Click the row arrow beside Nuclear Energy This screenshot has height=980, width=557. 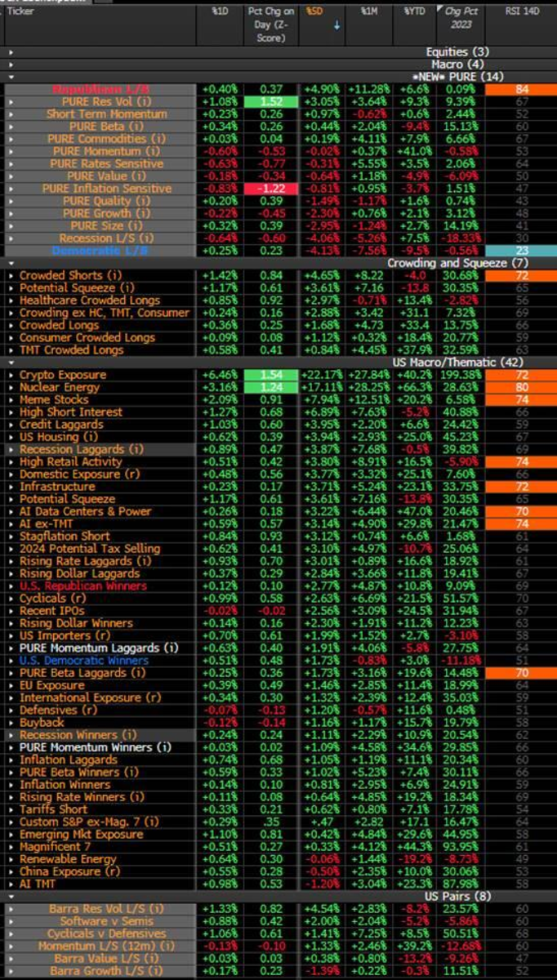tap(11, 387)
